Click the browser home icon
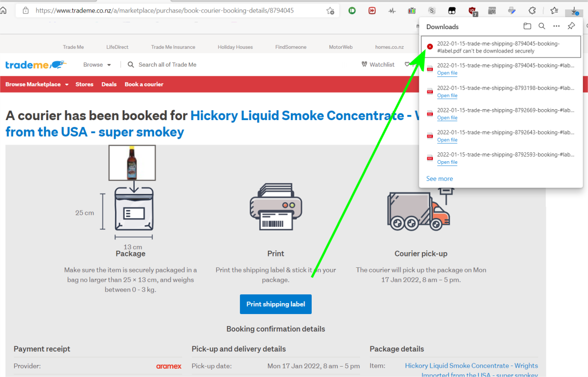588x377 pixels. (x=4, y=10)
